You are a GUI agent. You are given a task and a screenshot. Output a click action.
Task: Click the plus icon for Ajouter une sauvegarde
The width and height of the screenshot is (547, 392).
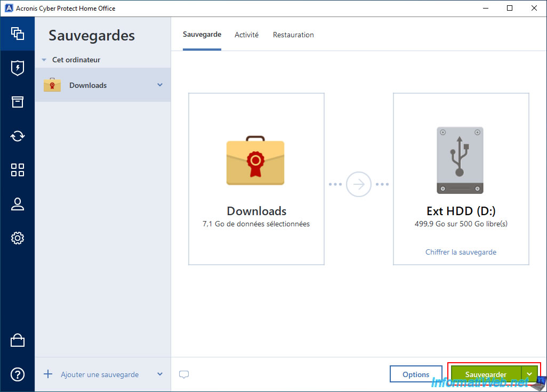pyautogui.click(x=48, y=374)
